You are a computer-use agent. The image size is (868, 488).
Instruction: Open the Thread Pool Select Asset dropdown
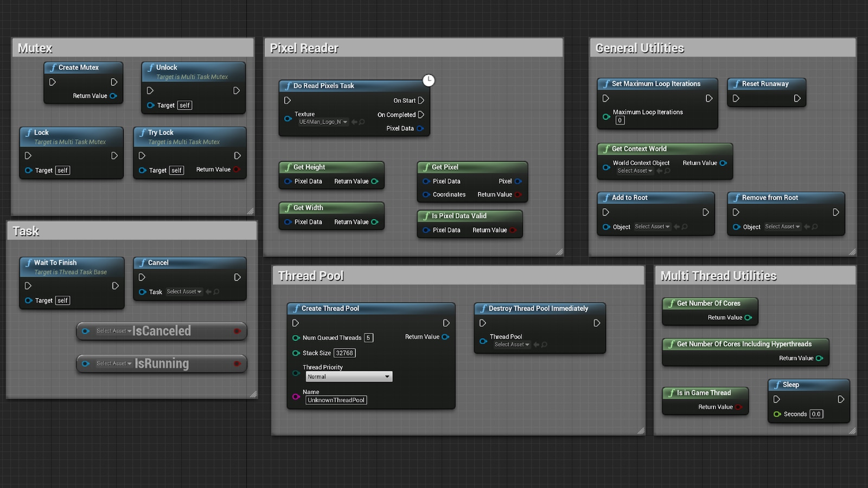[511, 344]
